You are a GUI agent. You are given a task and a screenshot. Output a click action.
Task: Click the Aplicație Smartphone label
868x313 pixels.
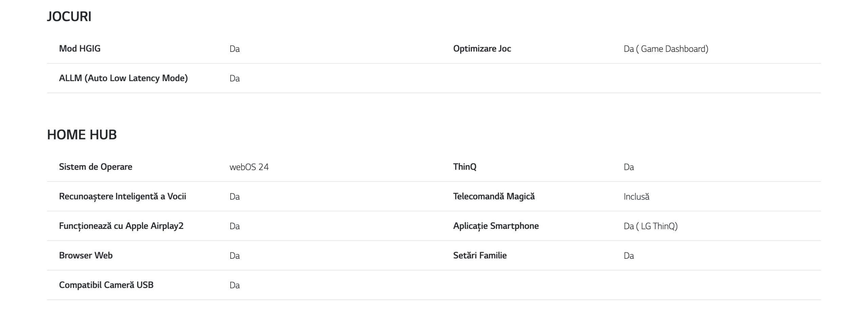coord(496,226)
